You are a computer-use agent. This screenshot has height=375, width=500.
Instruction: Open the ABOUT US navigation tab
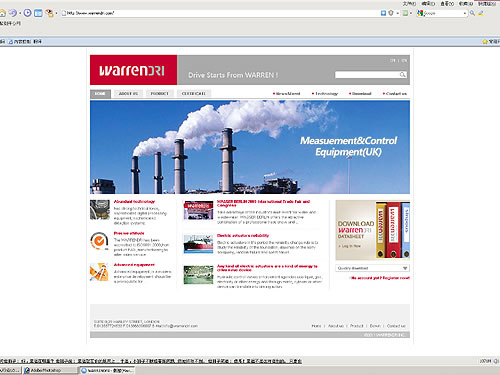coord(128,94)
